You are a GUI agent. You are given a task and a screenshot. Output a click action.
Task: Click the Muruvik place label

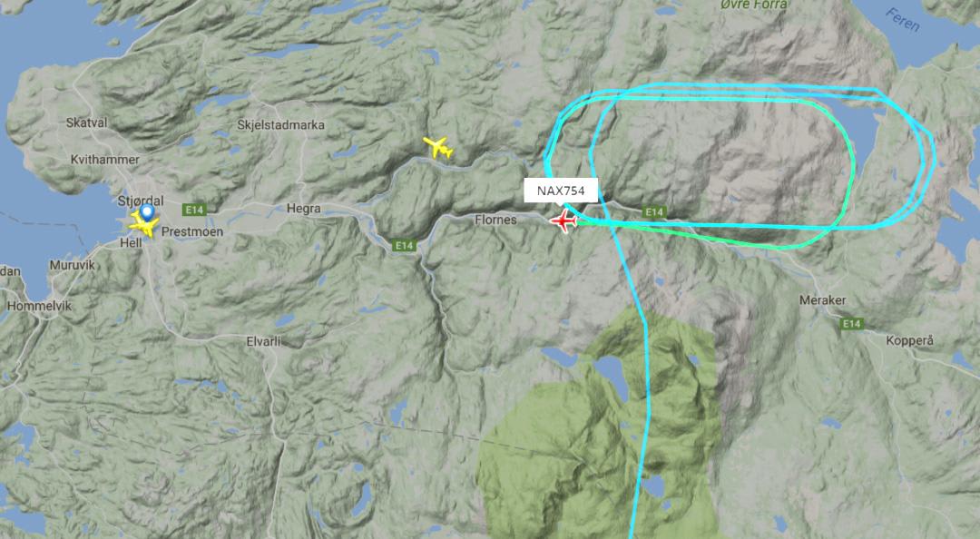[73, 265]
